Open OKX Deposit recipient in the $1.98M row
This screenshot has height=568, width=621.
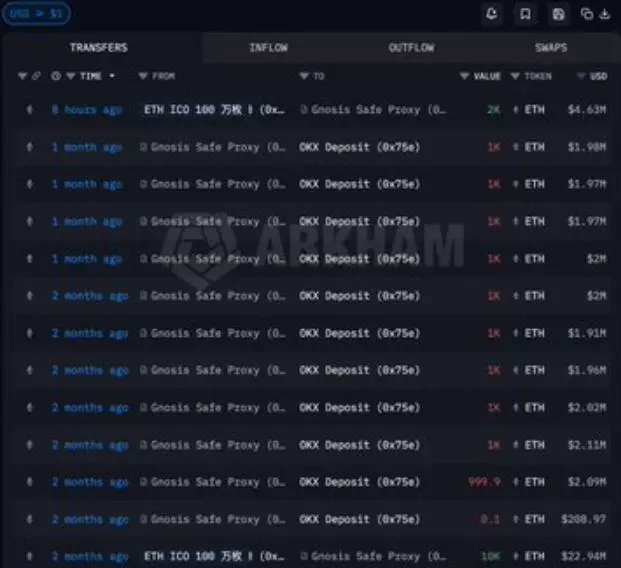click(360, 147)
